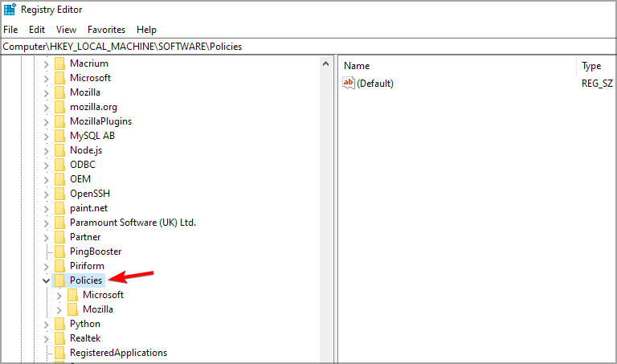Expand the Python key
The image size is (617, 364).
tap(46, 325)
